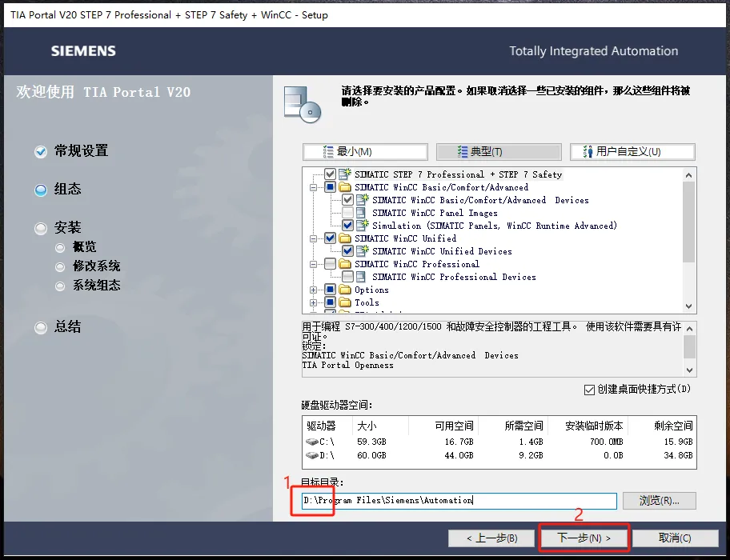Click the WinCC Panel Images package icon
This screenshot has width=730, height=560.
(361, 213)
